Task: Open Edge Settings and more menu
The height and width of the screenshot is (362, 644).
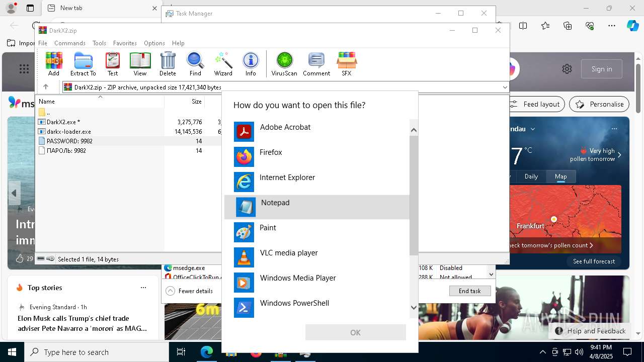Action: (x=612, y=26)
